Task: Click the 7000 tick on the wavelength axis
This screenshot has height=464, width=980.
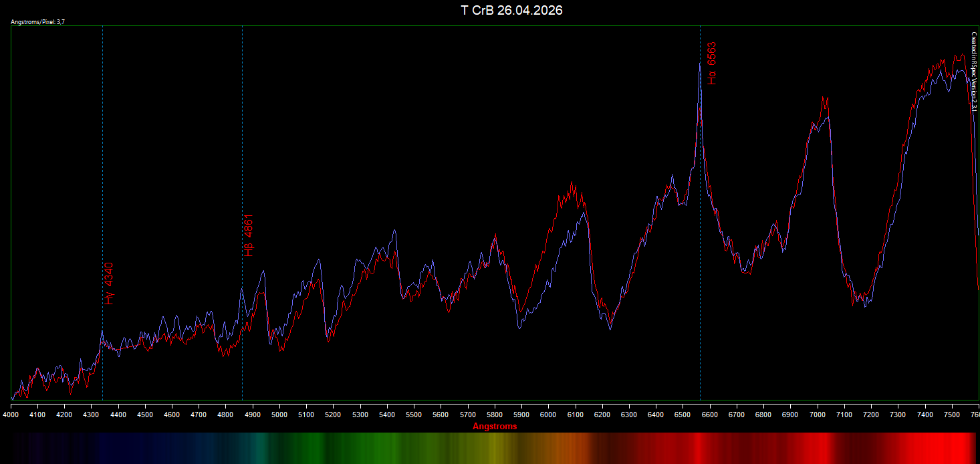Action: 818,415
